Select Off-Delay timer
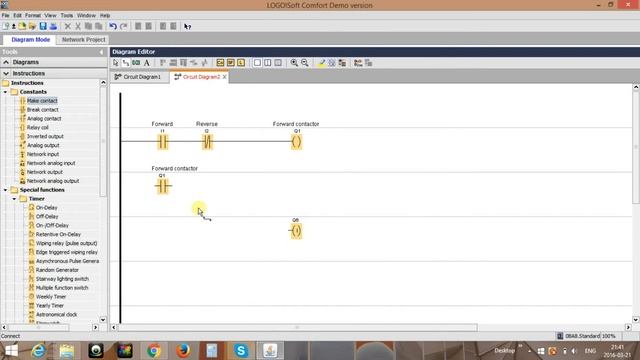 coord(47,216)
